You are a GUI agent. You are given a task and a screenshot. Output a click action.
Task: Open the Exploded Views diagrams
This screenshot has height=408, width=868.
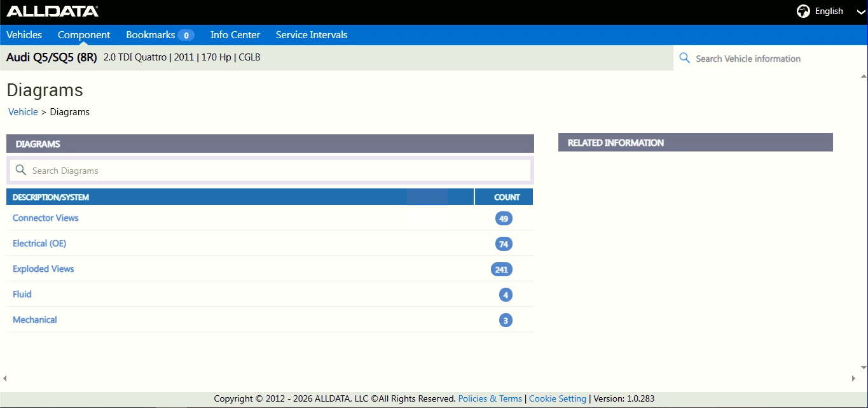43,269
